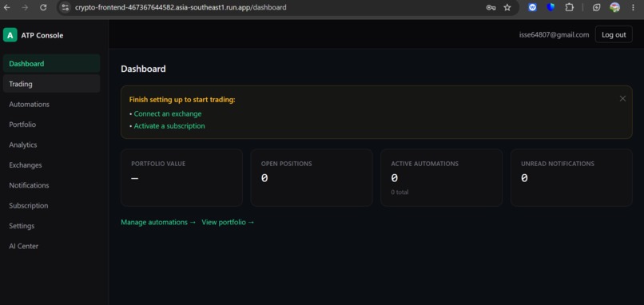Open the Chrome profile avatar

tap(615, 7)
